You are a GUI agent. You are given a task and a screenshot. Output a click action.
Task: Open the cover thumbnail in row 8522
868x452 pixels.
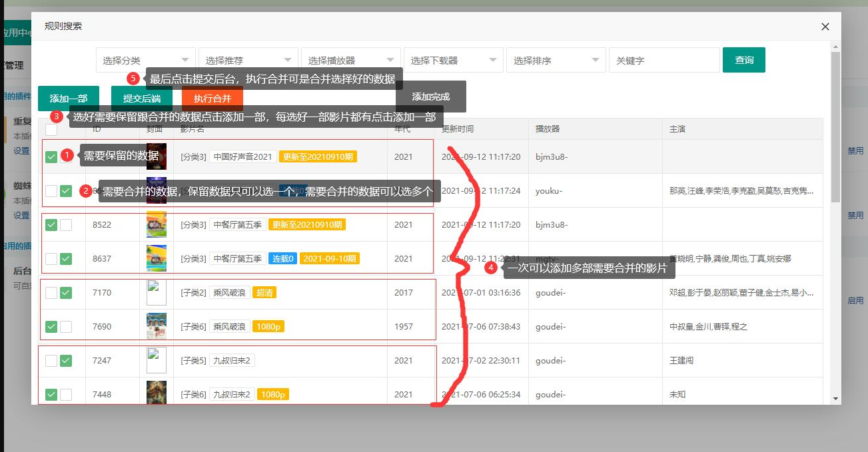coord(157,224)
